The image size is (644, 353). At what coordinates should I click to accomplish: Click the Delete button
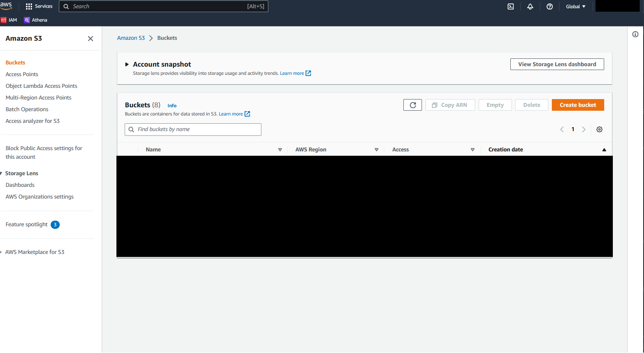(531, 105)
